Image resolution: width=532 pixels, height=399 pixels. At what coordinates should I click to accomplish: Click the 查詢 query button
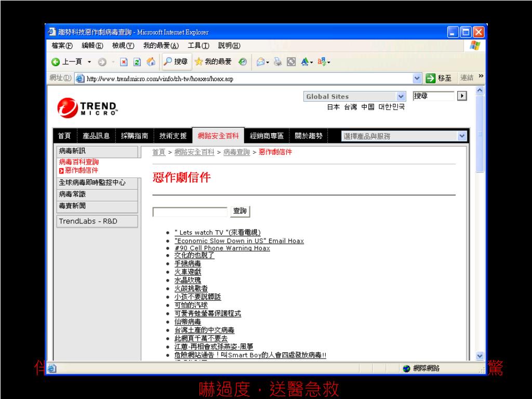(240, 211)
